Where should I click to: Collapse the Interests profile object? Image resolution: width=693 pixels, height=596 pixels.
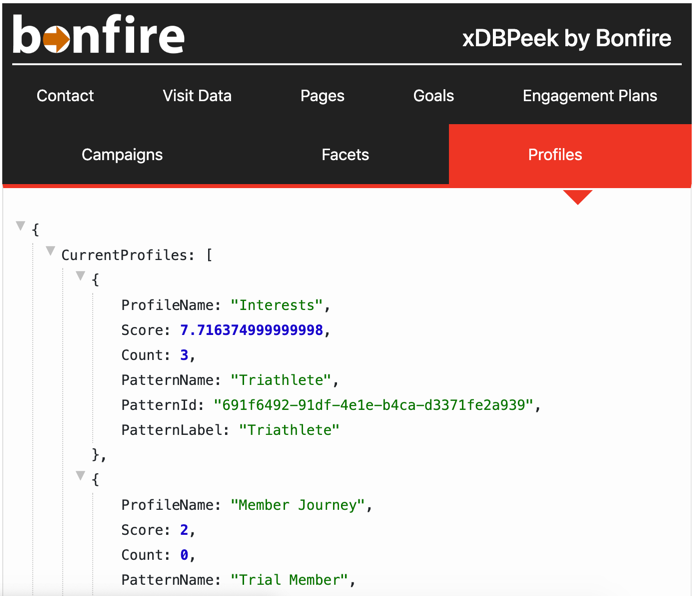[80, 276]
